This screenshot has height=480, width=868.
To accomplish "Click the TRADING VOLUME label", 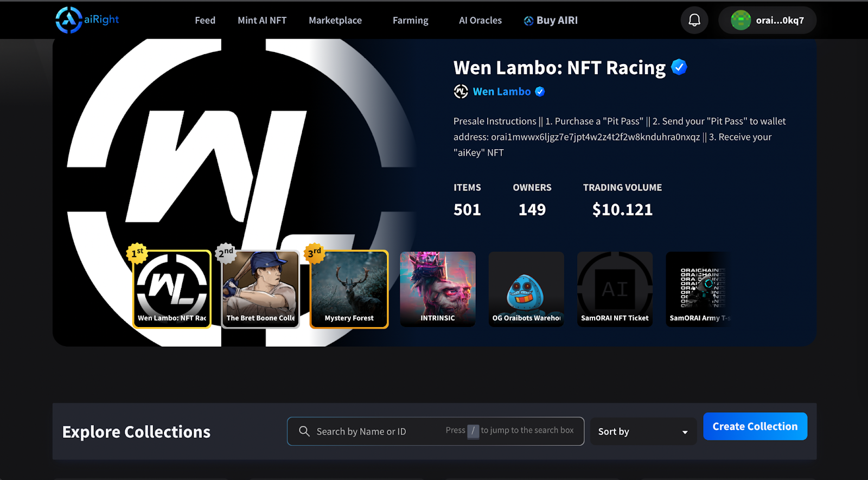I will pyautogui.click(x=622, y=187).
